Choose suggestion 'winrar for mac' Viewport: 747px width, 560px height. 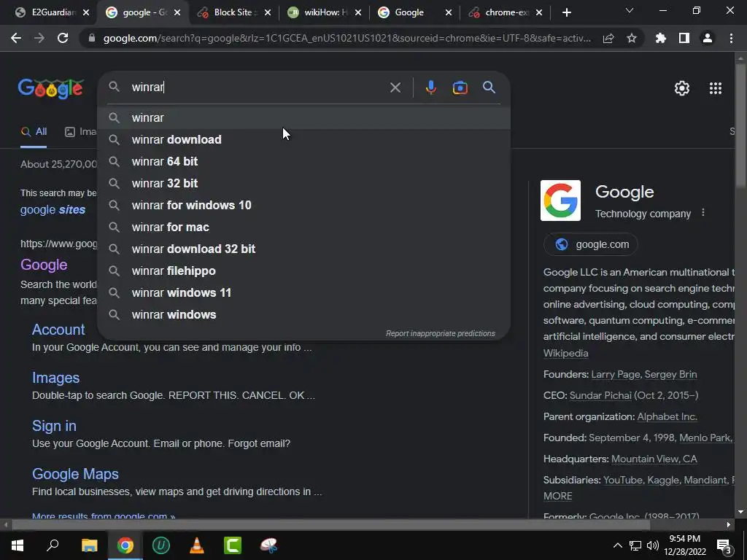(304, 227)
